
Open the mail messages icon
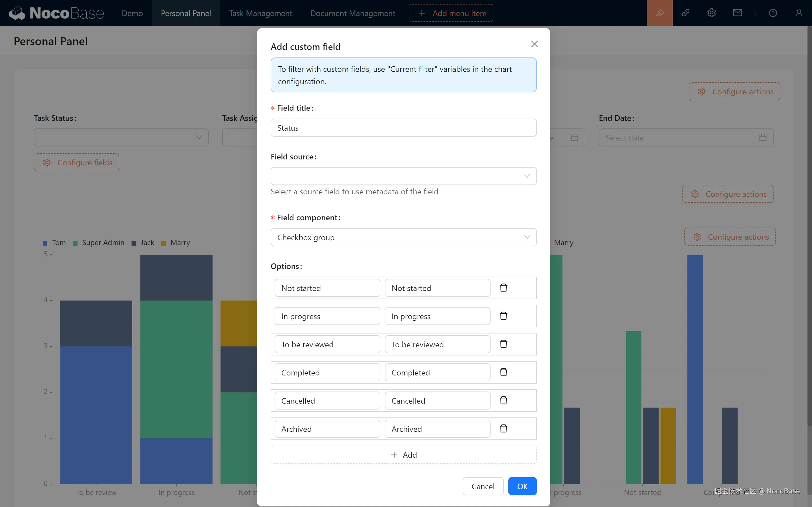click(737, 13)
